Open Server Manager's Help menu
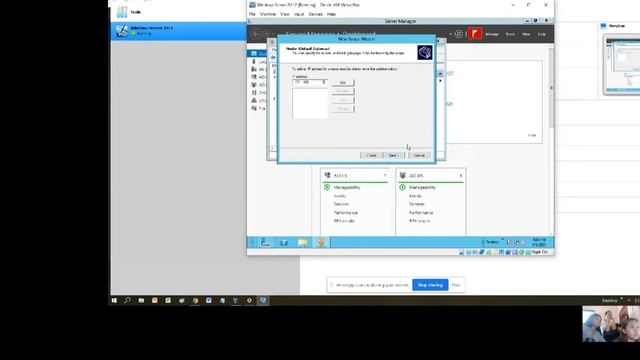The width and height of the screenshot is (640, 360). 542,34
